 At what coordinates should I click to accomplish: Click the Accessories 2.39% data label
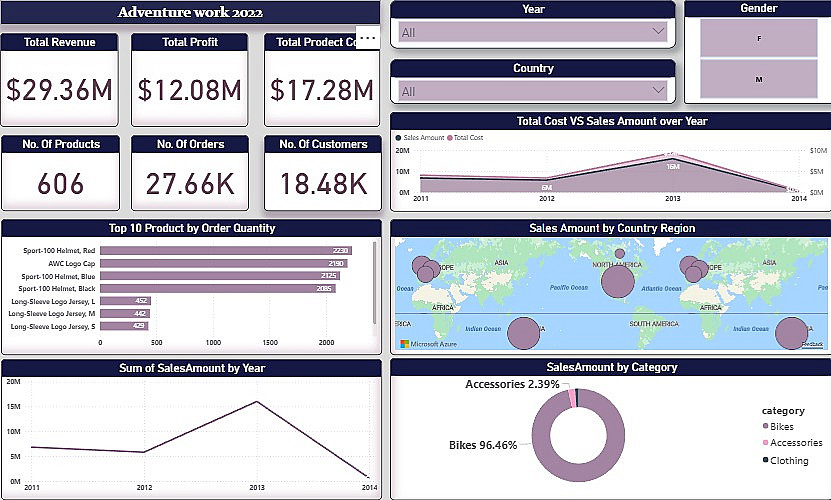(512, 384)
